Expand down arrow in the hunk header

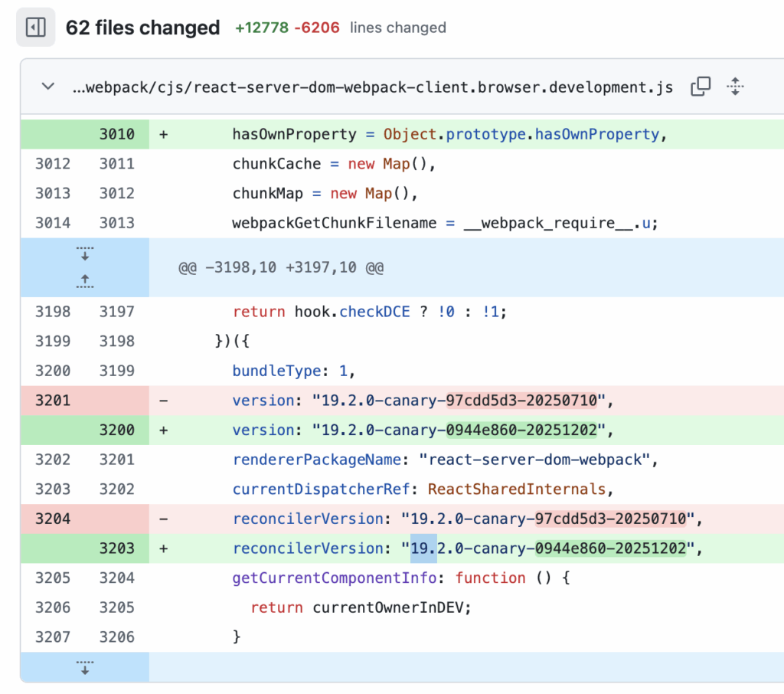tap(85, 254)
